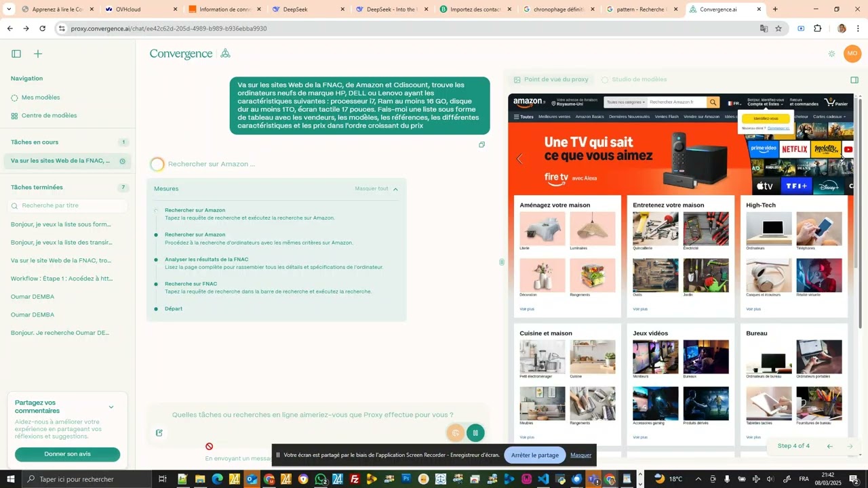Click the yellow Identifiez-vous button
This screenshot has height=488, width=868.
click(766, 119)
